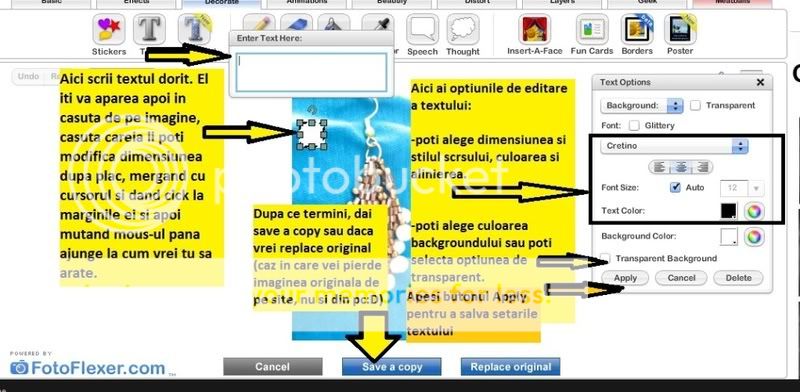Enable the Glittery font checkbox
This screenshot has width=800, height=392.
[634, 125]
